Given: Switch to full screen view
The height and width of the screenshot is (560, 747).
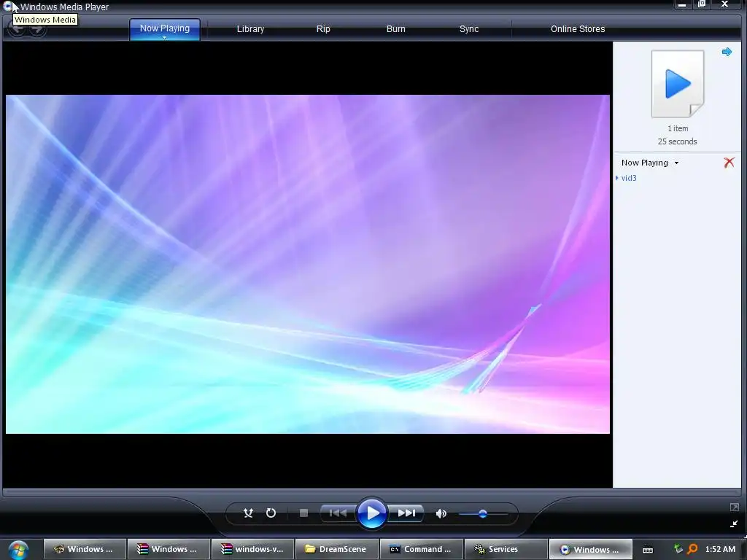Looking at the screenshot, I should point(734,507).
